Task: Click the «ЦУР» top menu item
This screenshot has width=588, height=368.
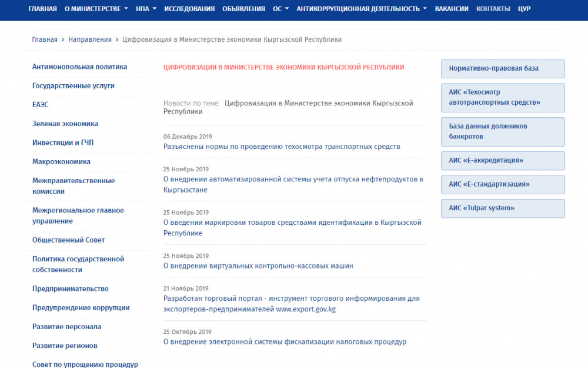Action: click(524, 9)
